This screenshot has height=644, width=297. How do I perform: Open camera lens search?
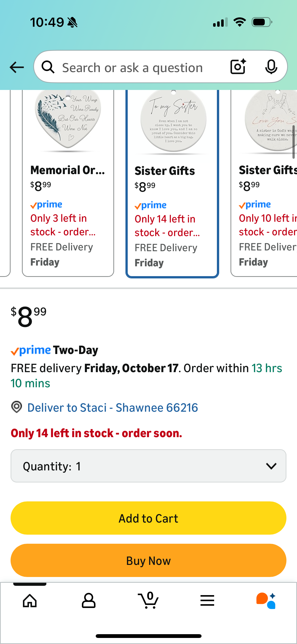point(238,67)
